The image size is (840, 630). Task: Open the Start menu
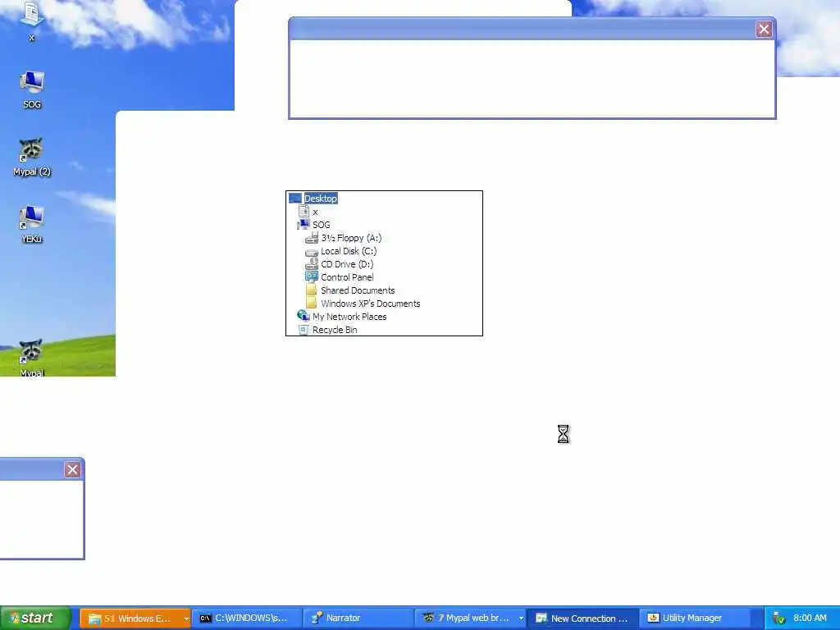coord(35,619)
